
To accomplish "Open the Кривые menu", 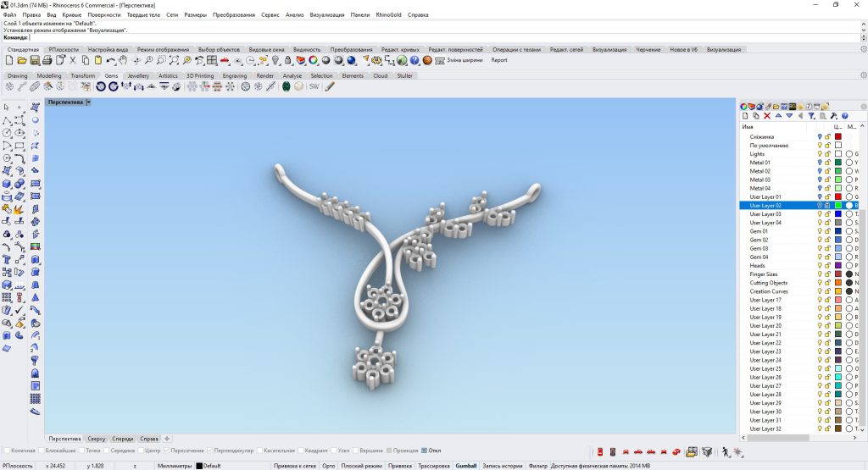I will [x=71, y=14].
